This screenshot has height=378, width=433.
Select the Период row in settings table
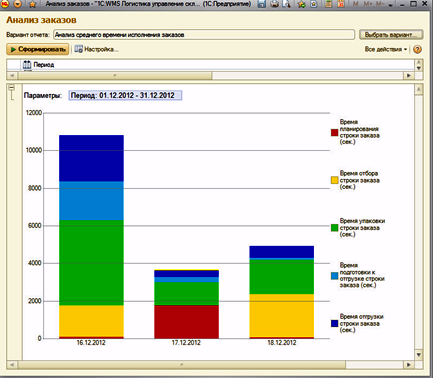[x=210, y=65]
